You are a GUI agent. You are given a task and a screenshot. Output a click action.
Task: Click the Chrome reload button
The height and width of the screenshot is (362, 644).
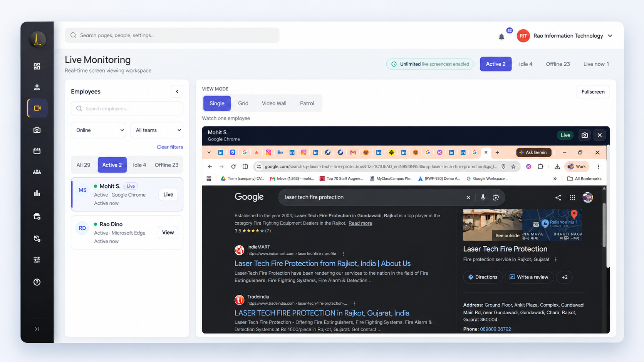(x=233, y=167)
